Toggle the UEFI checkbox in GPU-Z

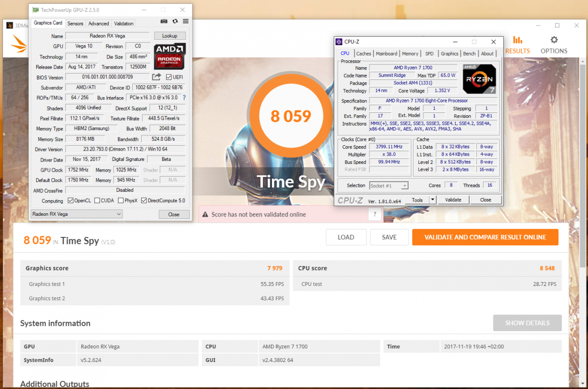169,77
